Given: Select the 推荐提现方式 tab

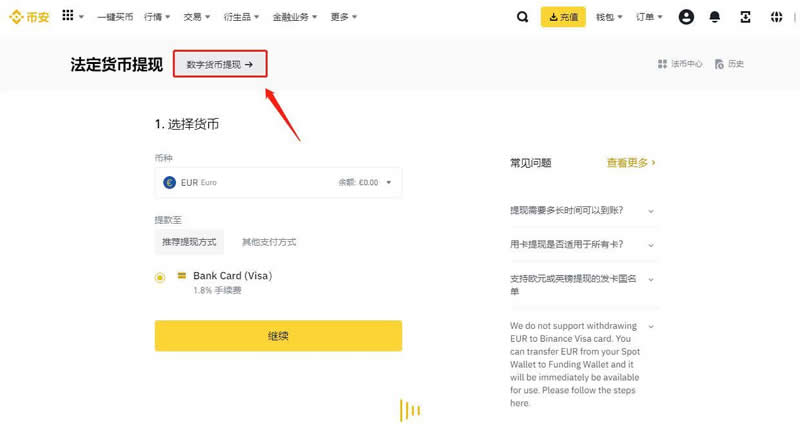Looking at the screenshot, I should (189, 242).
